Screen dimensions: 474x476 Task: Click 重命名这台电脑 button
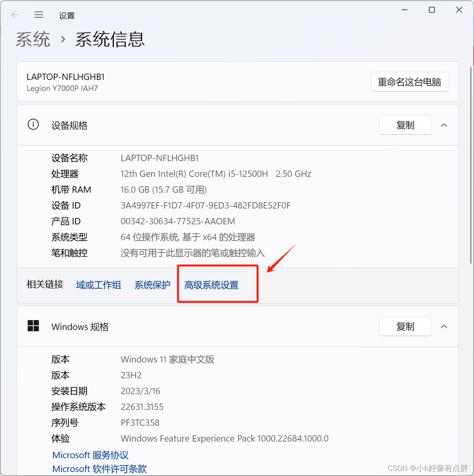(410, 82)
